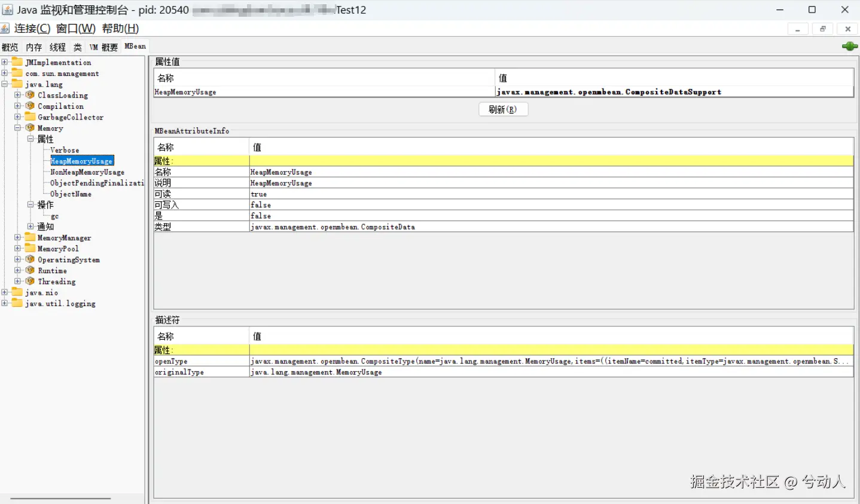This screenshot has height=504, width=860.
Task: Expand the JMImplementation node
Action: [x=5, y=62]
